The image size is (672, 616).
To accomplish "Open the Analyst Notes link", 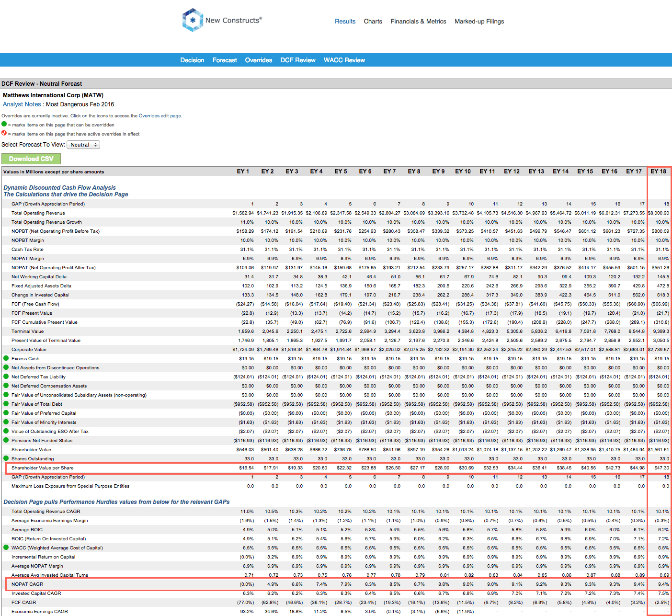I will pyautogui.click(x=22, y=104).
